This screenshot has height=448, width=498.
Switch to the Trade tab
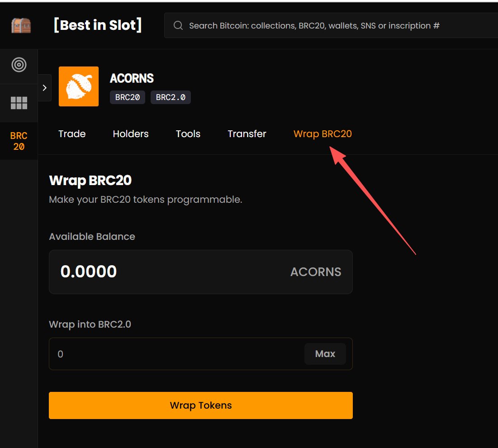pos(72,134)
